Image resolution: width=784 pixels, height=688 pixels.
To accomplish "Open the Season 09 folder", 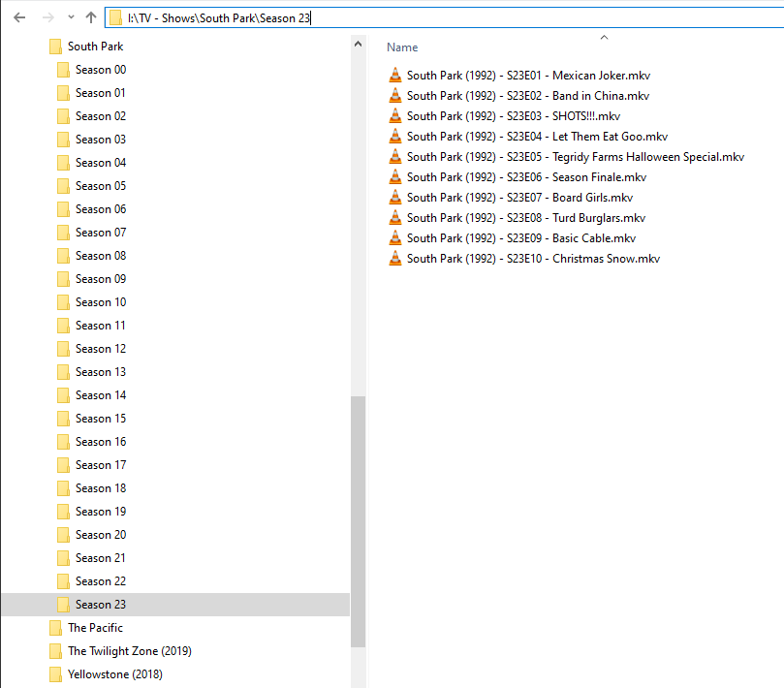I will (101, 279).
